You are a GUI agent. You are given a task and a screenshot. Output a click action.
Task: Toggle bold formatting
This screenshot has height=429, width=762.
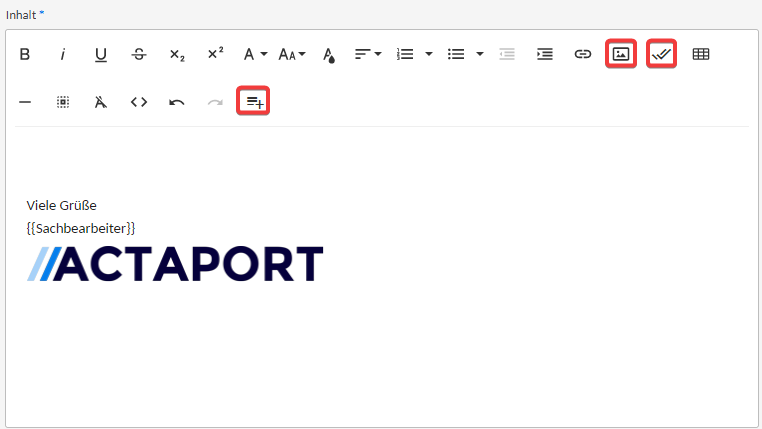[25, 54]
